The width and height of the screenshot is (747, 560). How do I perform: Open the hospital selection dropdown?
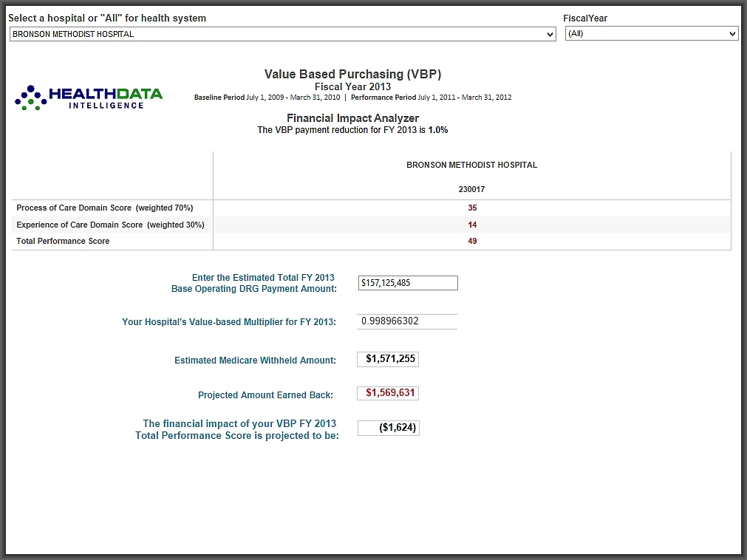[282, 34]
